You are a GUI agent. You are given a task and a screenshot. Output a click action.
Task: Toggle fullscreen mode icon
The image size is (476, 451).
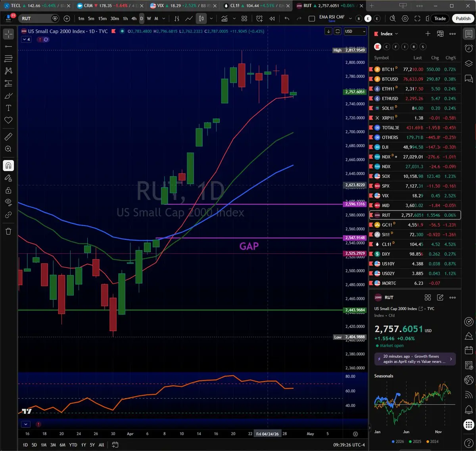[x=417, y=19]
